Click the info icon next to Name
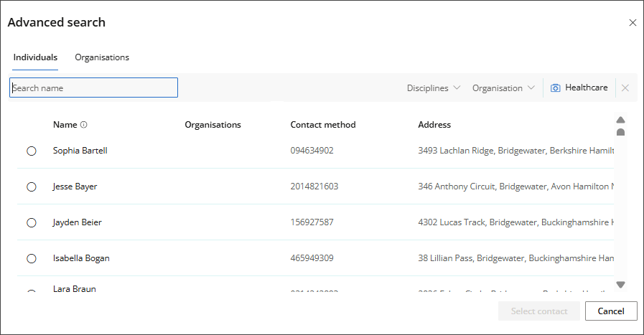644x335 pixels. (84, 125)
